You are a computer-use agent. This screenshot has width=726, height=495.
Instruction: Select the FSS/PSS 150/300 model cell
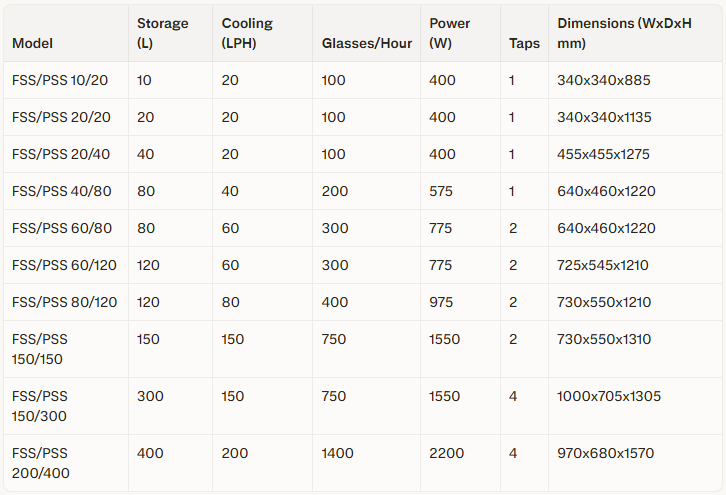pyautogui.click(x=40, y=406)
